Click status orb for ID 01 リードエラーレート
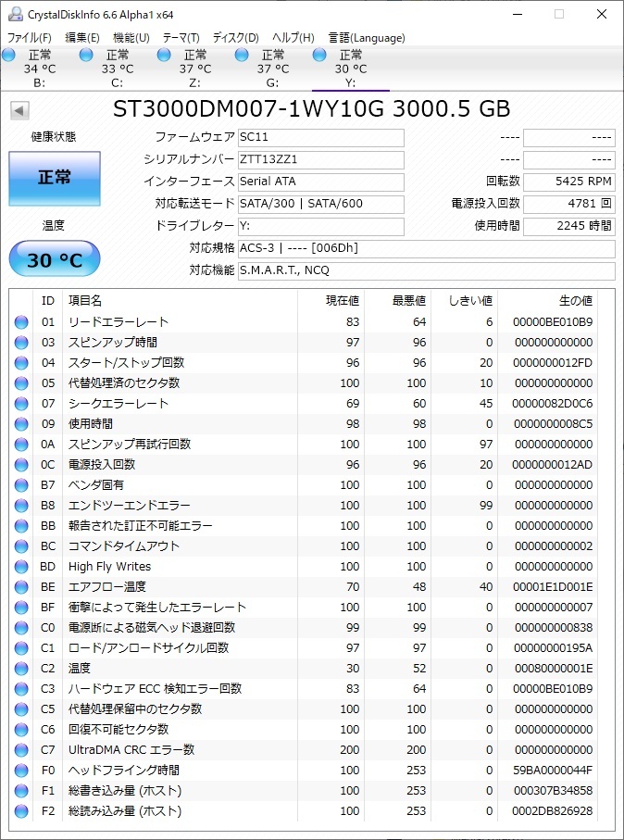 point(21,322)
